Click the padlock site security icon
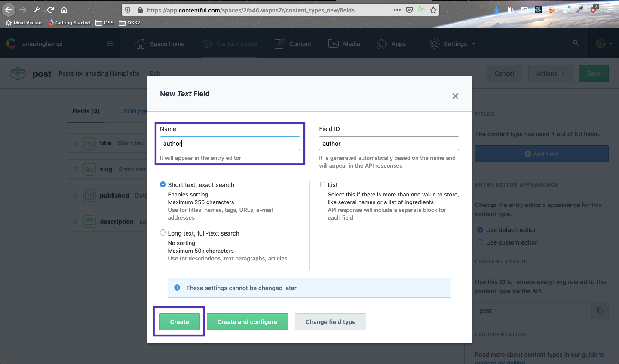The height and width of the screenshot is (364, 619). pos(140,10)
